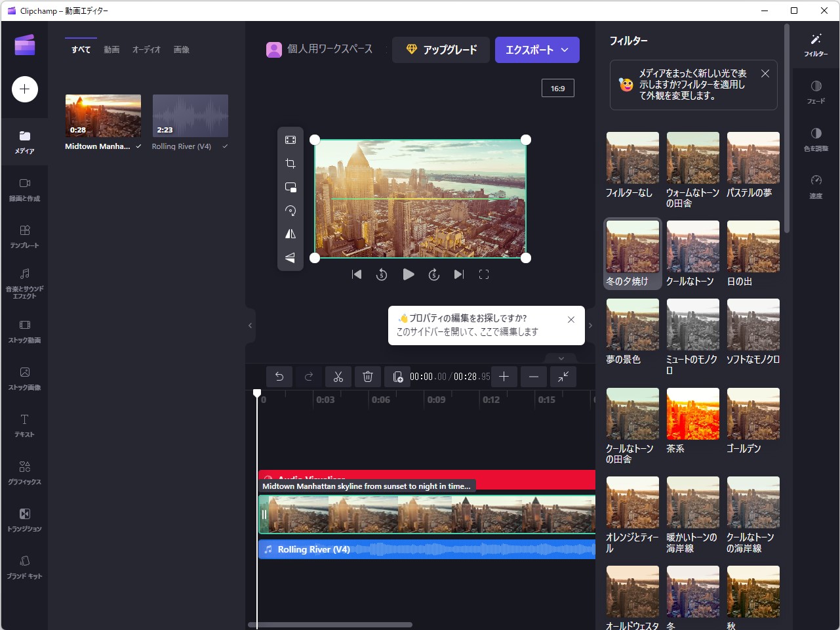Open the フェード panel
Viewport: 840px width, 630px height.
pyautogui.click(x=815, y=92)
